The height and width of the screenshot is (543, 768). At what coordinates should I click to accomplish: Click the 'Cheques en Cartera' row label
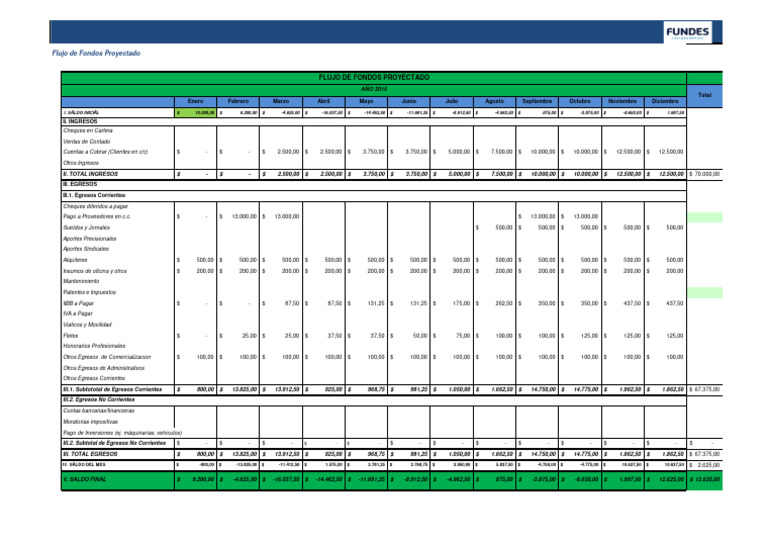tap(88, 131)
